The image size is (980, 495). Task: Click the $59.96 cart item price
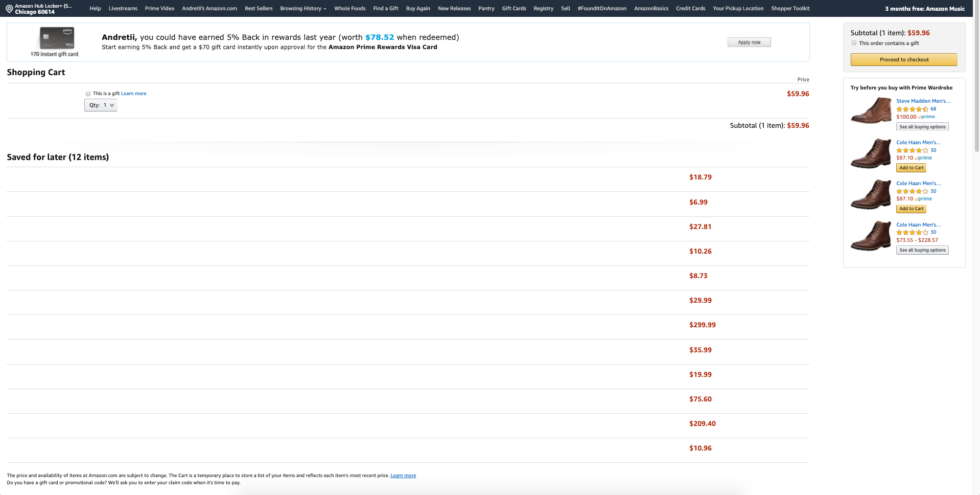pyautogui.click(x=798, y=94)
